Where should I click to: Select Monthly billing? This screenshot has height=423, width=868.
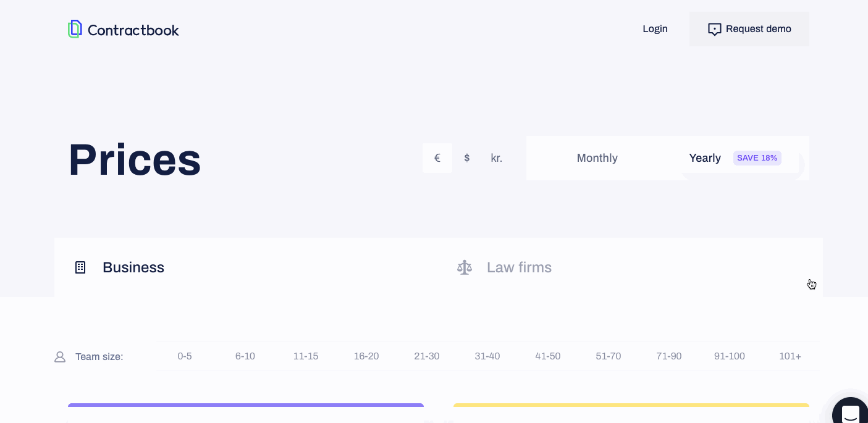click(597, 158)
